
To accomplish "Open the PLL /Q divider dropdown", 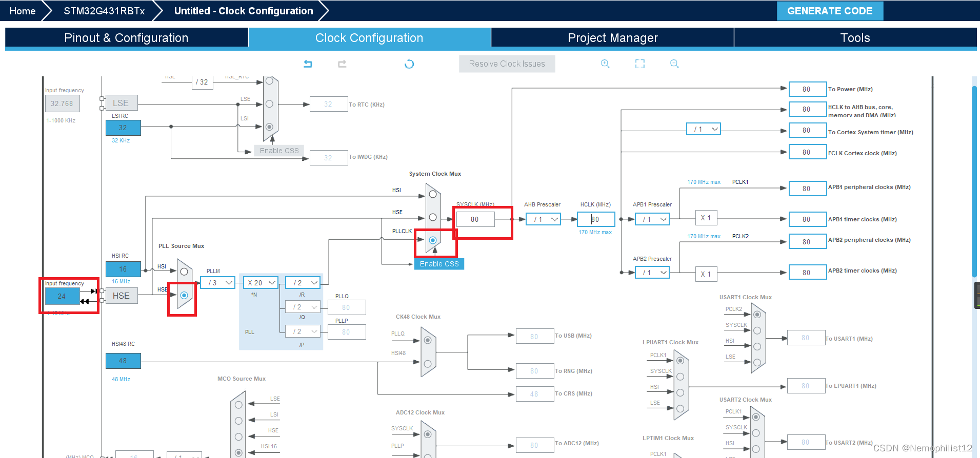I will pos(304,307).
